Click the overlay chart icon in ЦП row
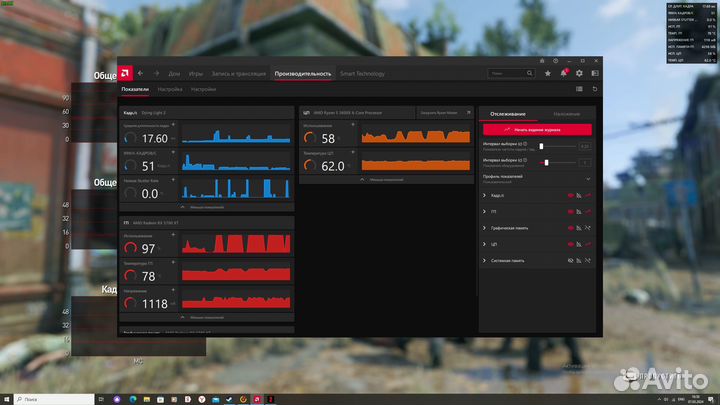 tap(579, 244)
